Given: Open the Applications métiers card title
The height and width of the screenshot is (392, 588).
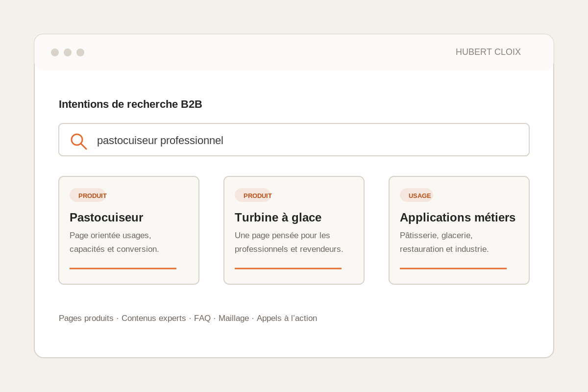Looking at the screenshot, I should tap(458, 217).
